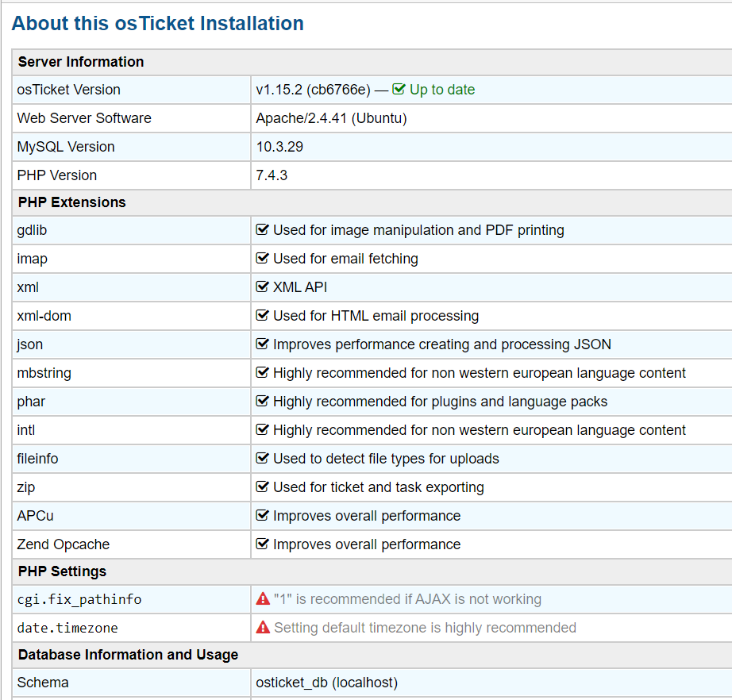This screenshot has width=732, height=700.
Task: Click the json extension name
Action: point(30,344)
